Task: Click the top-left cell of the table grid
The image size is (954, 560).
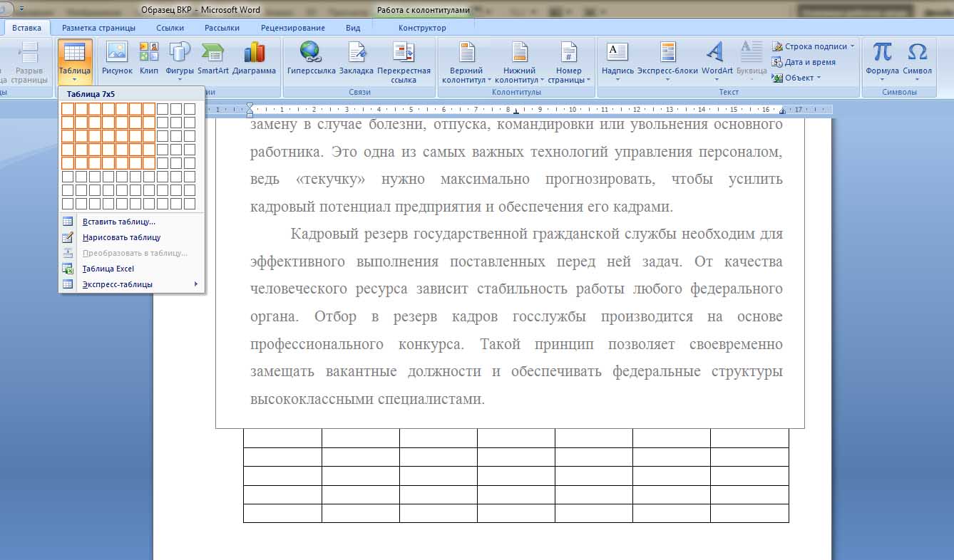Action: tap(68, 109)
